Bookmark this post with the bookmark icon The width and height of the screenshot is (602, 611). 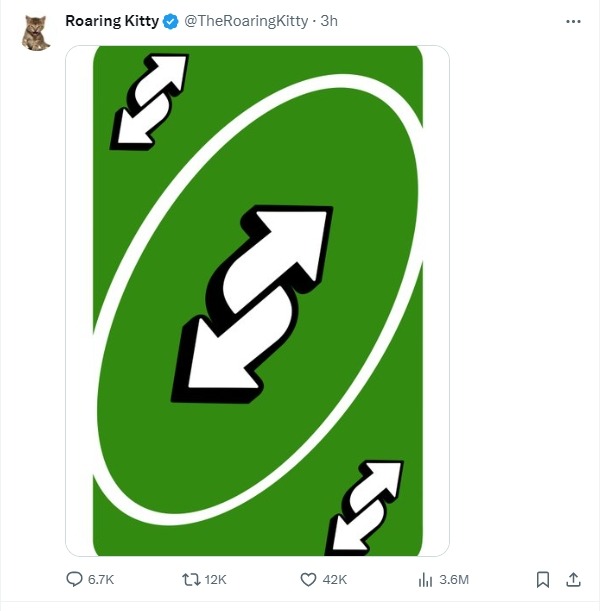pyautogui.click(x=542, y=580)
